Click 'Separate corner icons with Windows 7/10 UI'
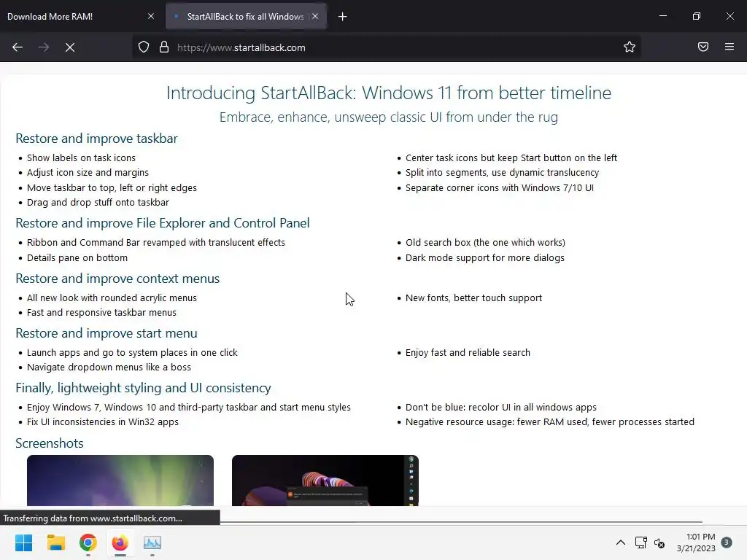747x560 pixels. click(499, 187)
